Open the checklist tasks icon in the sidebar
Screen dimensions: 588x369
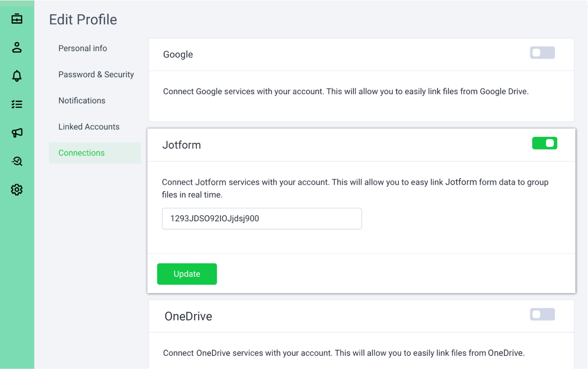17,104
